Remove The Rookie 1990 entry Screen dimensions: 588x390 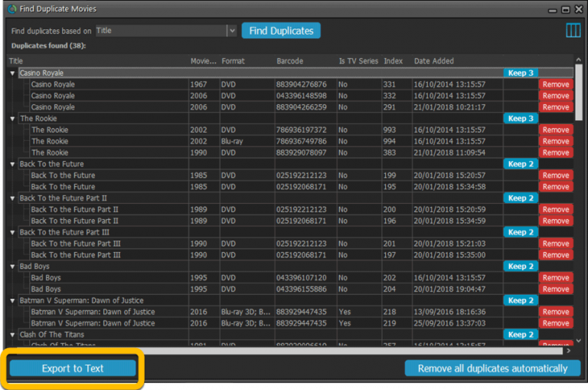pos(556,152)
